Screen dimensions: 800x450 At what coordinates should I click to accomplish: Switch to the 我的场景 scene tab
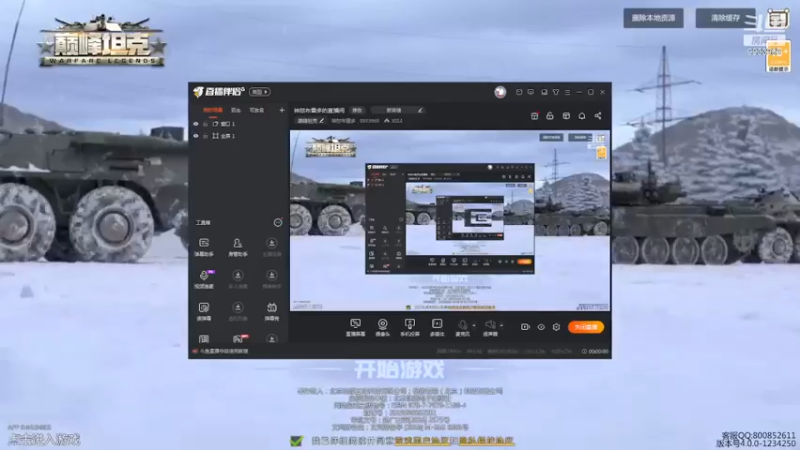213,110
